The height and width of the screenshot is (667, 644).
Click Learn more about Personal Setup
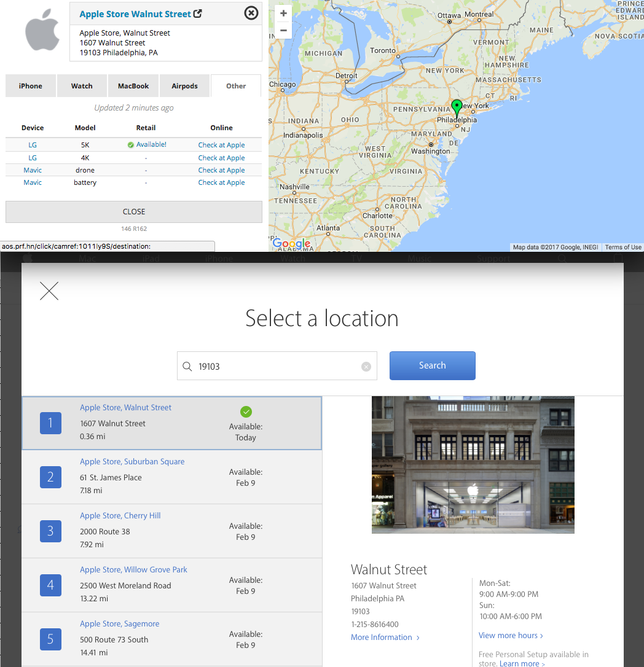(x=522, y=663)
